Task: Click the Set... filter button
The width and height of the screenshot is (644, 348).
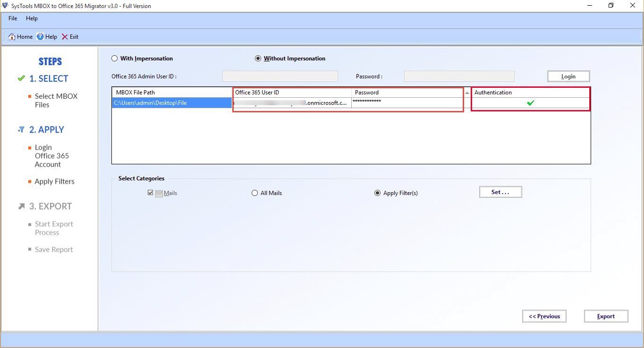Action: click(500, 192)
